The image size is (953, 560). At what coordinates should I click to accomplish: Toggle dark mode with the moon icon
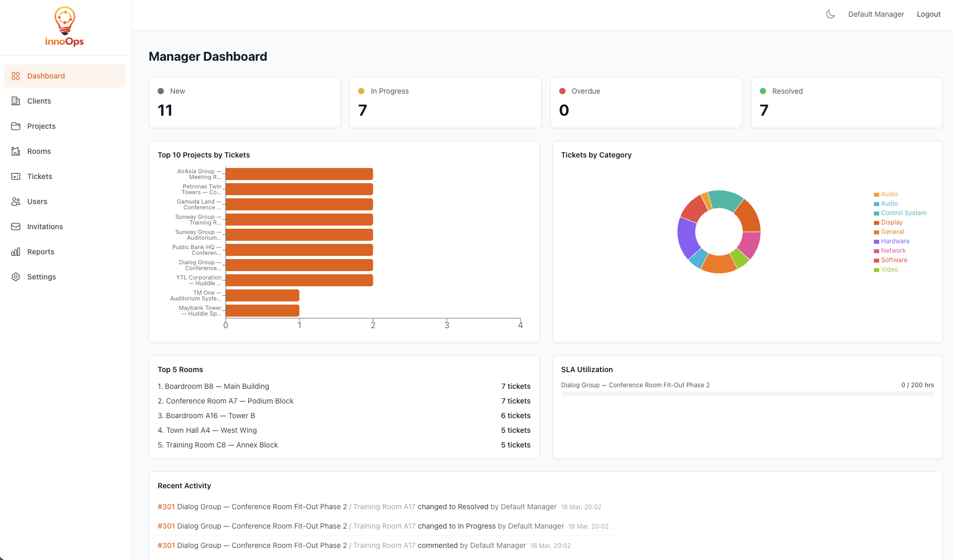pos(830,14)
